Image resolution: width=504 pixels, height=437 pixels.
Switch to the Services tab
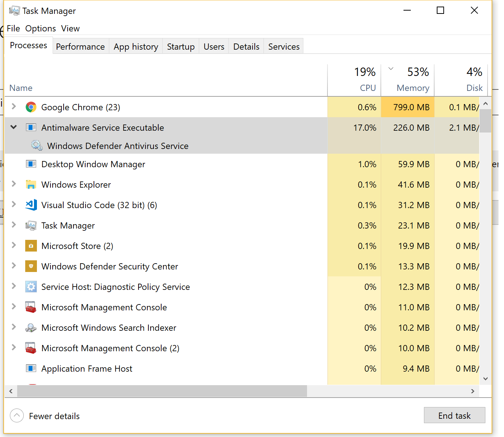click(x=284, y=47)
